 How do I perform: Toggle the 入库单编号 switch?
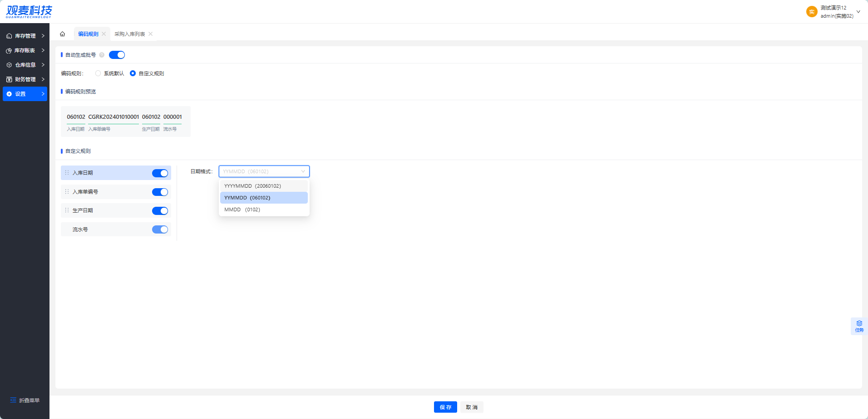pyautogui.click(x=160, y=192)
